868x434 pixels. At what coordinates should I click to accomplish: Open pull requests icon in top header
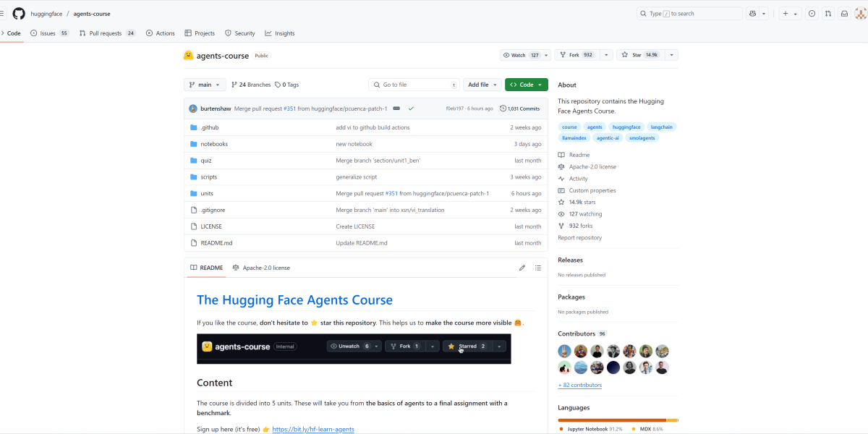[x=827, y=13]
